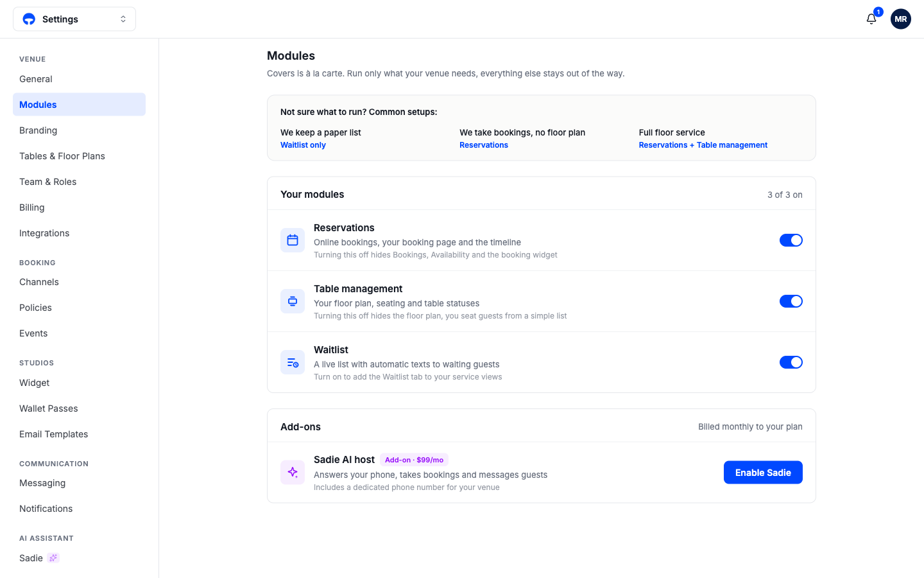
Task: Turn off the Reservations module toggle
Action: 791,240
